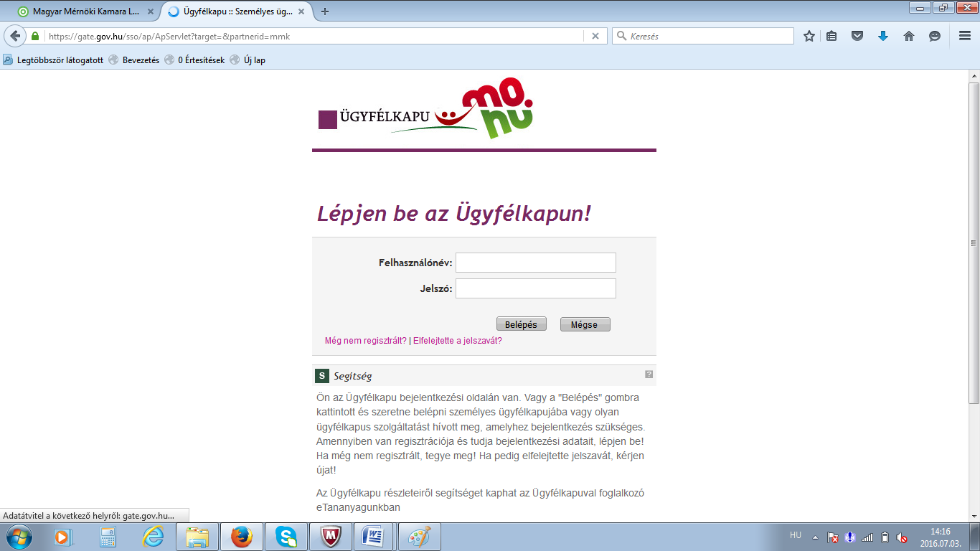Open the 0 Értesítések bookmark
Image resolution: width=980 pixels, height=551 pixels.
pyautogui.click(x=194, y=60)
